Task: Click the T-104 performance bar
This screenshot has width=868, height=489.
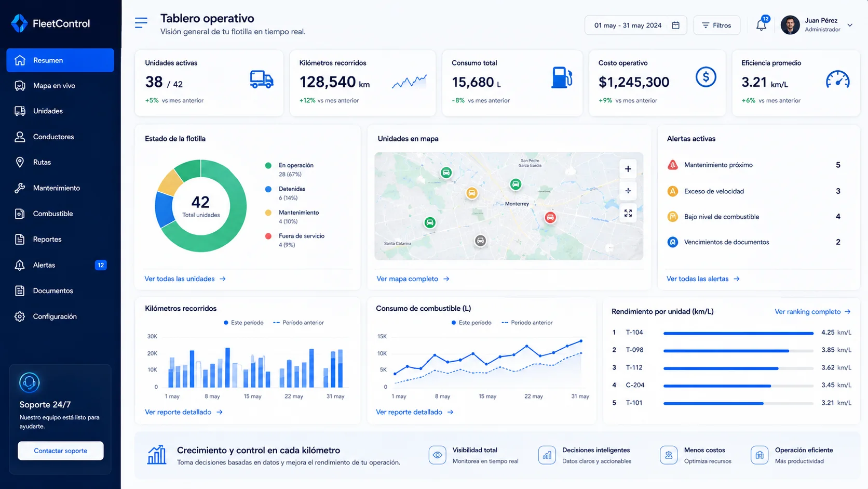Action: tap(738, 333)
